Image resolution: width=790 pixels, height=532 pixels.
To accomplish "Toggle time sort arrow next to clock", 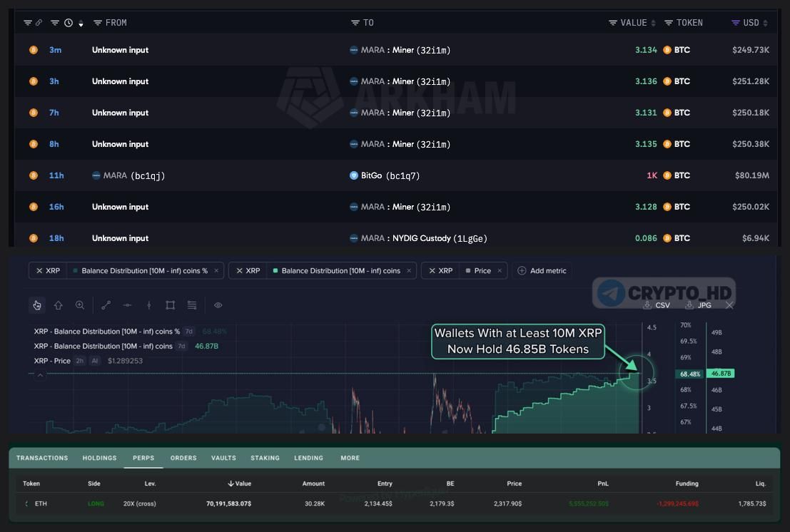I will (81, 24).
